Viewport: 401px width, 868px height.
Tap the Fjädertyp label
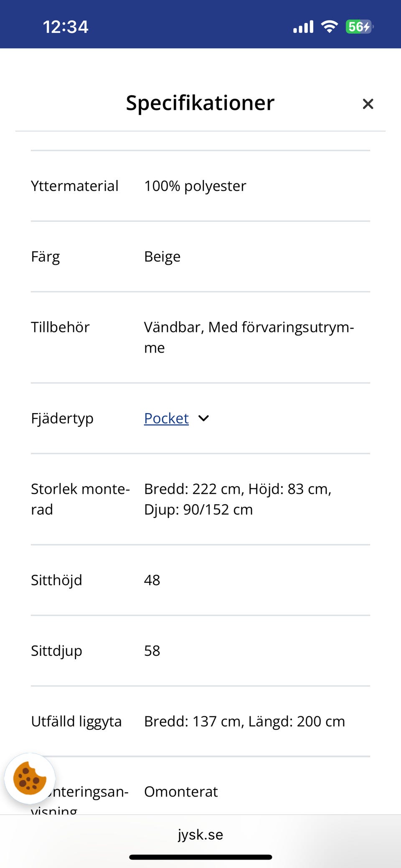62,418
